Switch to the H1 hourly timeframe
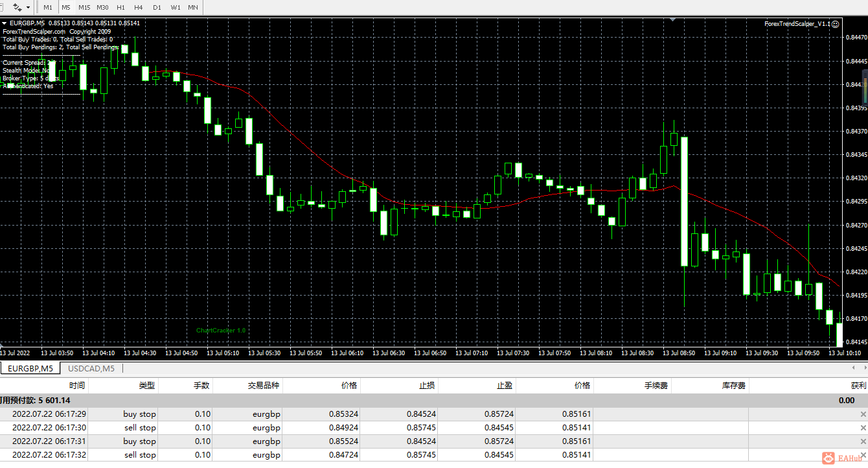 120,7
